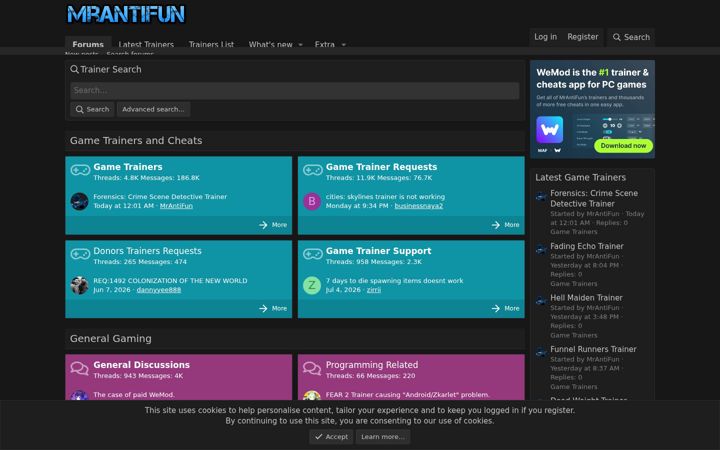Screen dimensions: 720x450
Task: Open the Programming Related forum
Action: click(x=372, y=365)
